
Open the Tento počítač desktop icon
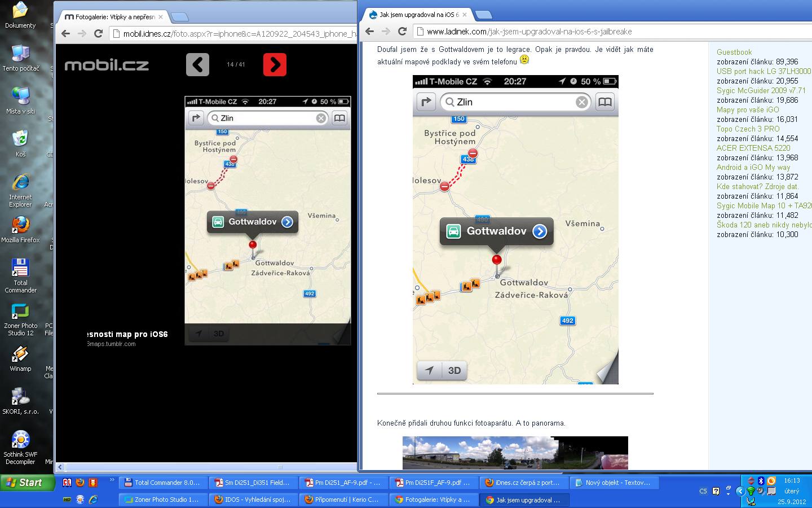tap(20, 58)
